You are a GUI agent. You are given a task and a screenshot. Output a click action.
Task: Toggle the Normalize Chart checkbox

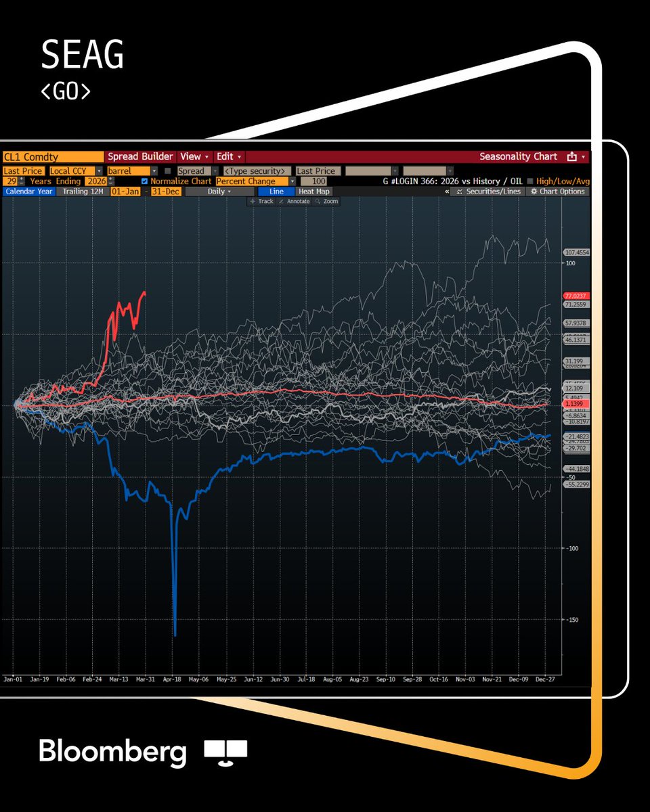tap(145, 181)
